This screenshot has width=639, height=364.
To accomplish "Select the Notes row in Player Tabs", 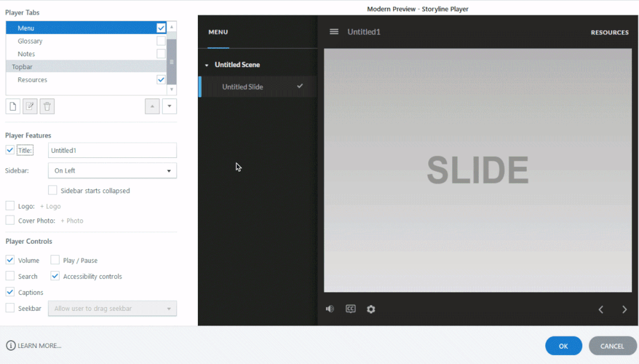I will coord(86,54).
